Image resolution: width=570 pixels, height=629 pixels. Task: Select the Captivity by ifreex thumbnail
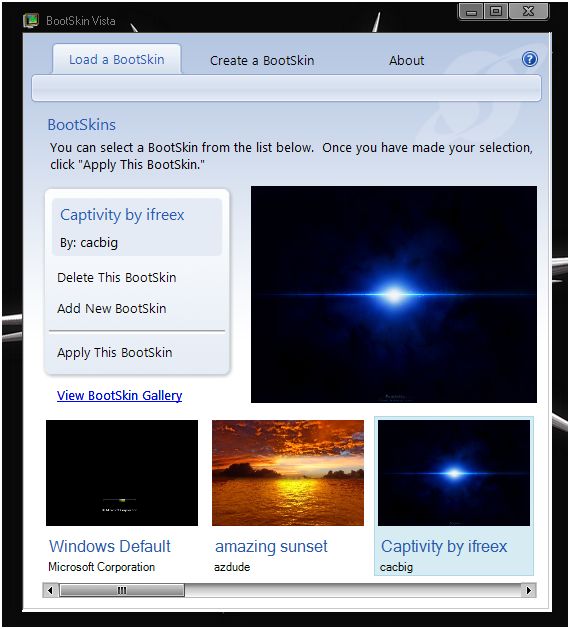coord(454,473)
